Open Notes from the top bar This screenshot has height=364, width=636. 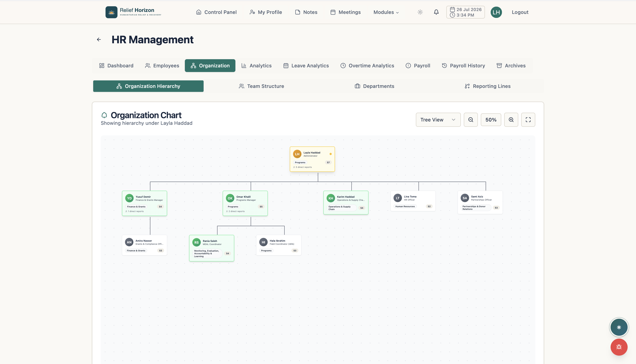(306, 12)
